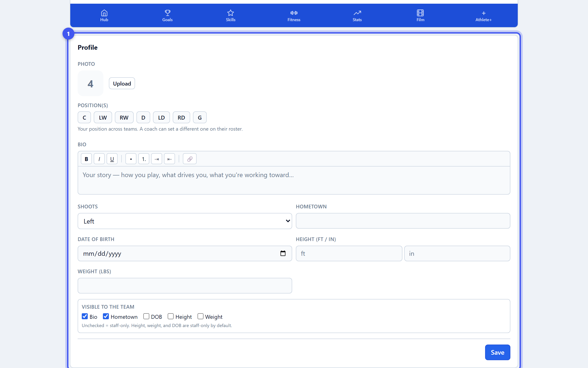Insert a numbered list in Bio
This screenshot has height=368, width=588.
(x=144, y=159)
